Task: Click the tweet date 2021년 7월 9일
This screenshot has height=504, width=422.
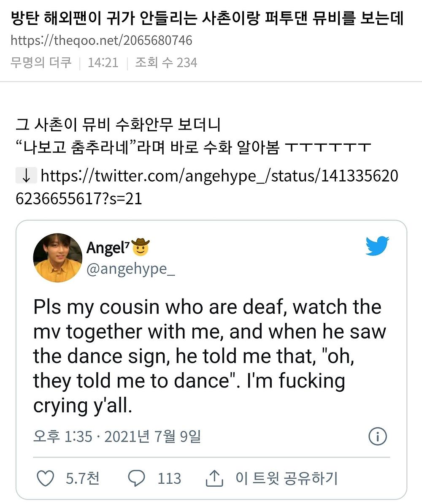Action: pyautogui.click(x=152, y=437)
